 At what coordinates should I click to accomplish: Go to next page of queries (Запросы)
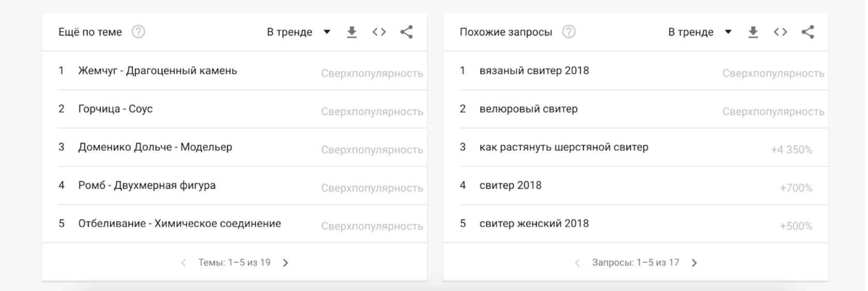pyautogui.click(x=694, y=263)
